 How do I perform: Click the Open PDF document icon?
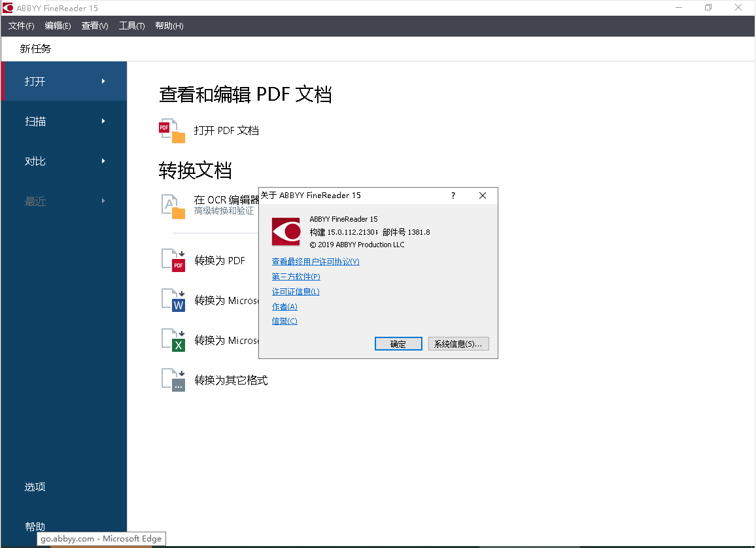[172, 131]
